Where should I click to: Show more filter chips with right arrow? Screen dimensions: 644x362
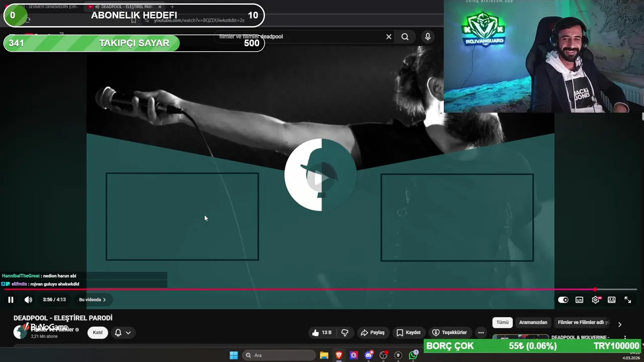click(619, 324)
